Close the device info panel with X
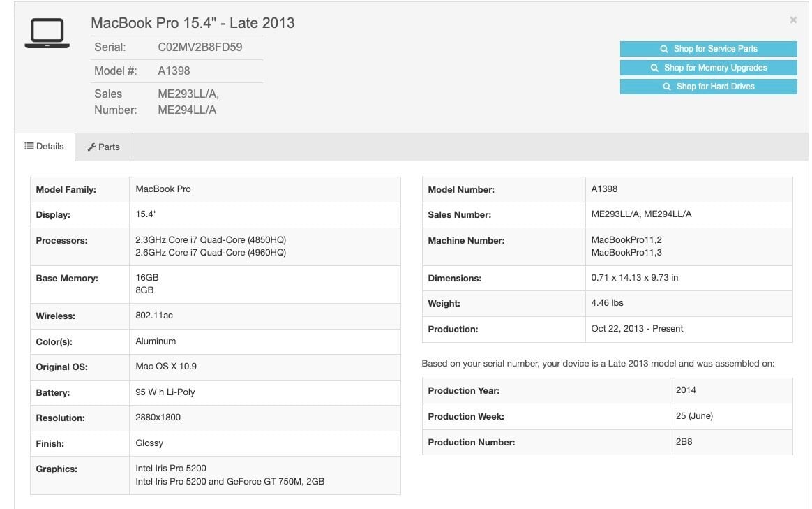 [793, 20]
